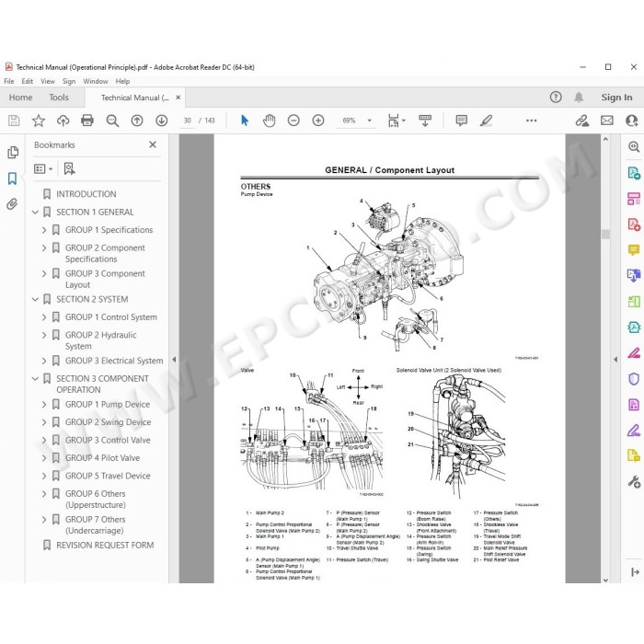The width and height of the screenshot is (644, 644).
Task: Switch to the Home tab
Action: point(20,98)
